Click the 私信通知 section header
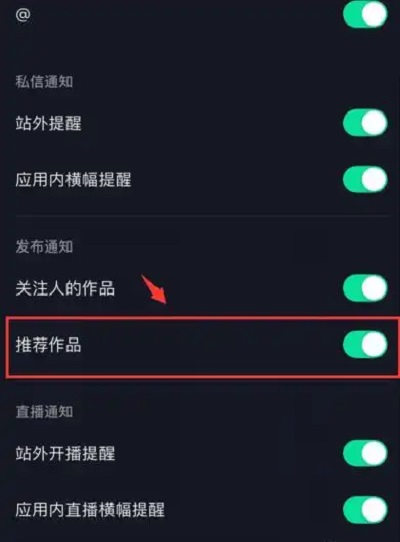Viewport: 400px width, 542px height. 44,82
